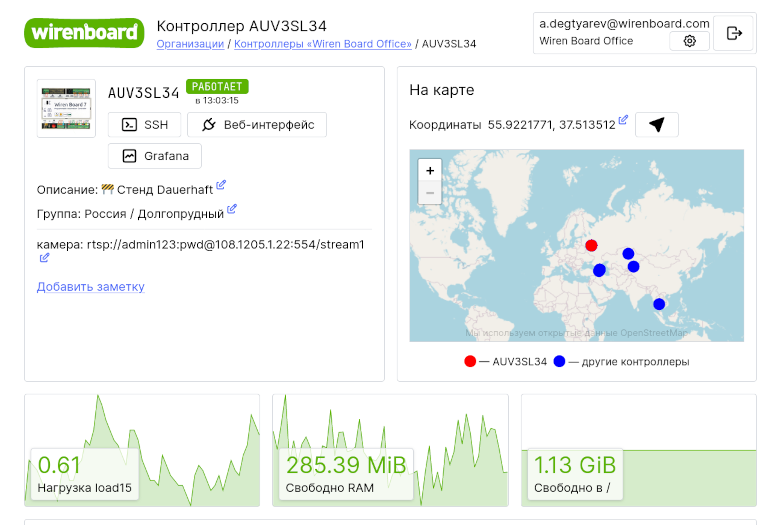Open SSH terminal button
This screenshot has width=781, height=525.
coord(144,125)
